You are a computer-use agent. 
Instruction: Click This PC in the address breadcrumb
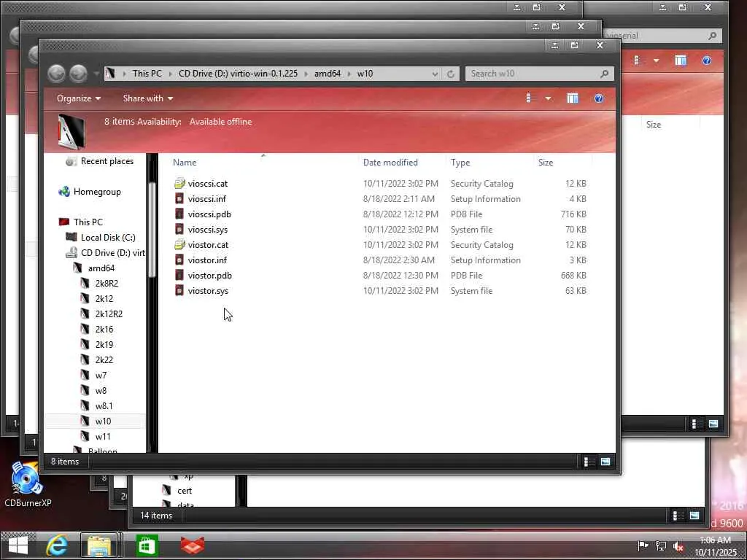point(147,74)
